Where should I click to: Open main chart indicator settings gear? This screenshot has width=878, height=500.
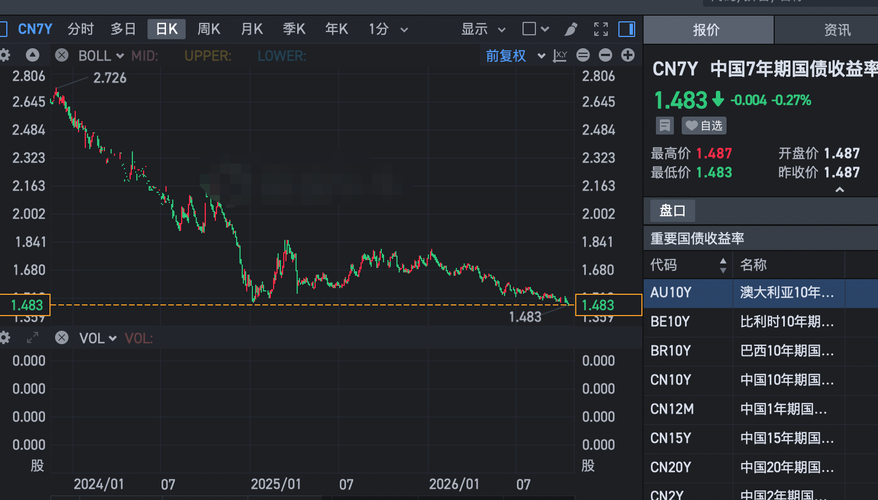point(5,55)
